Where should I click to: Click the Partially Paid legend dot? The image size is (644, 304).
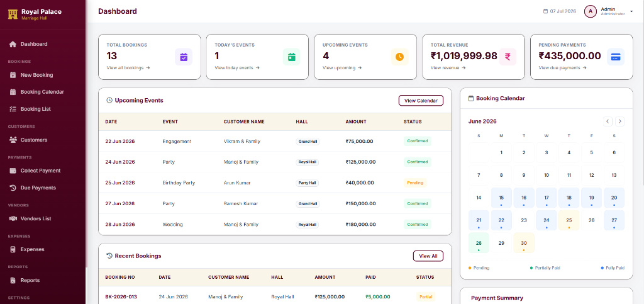pos(531,268)
